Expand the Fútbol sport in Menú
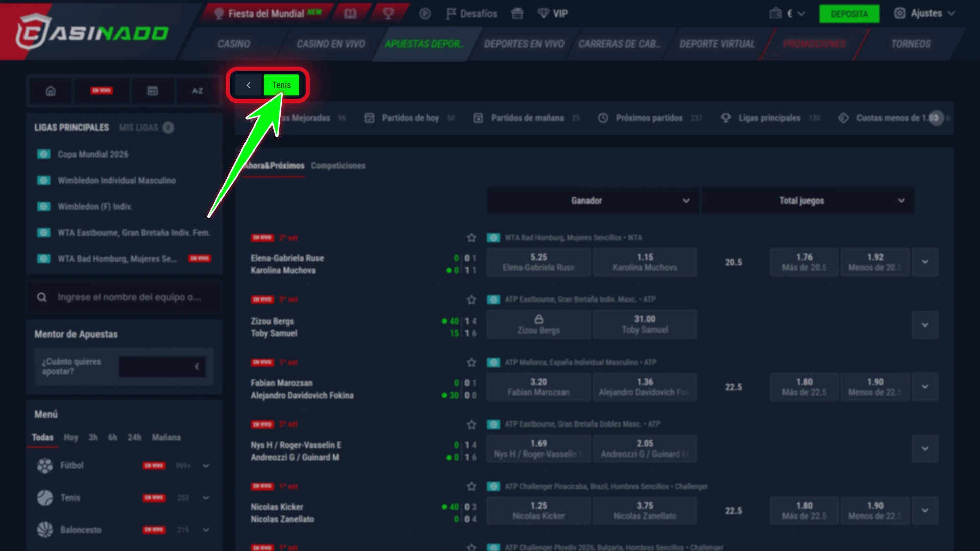The height and width of the screenshot is (551, 980). click(206, 466)
